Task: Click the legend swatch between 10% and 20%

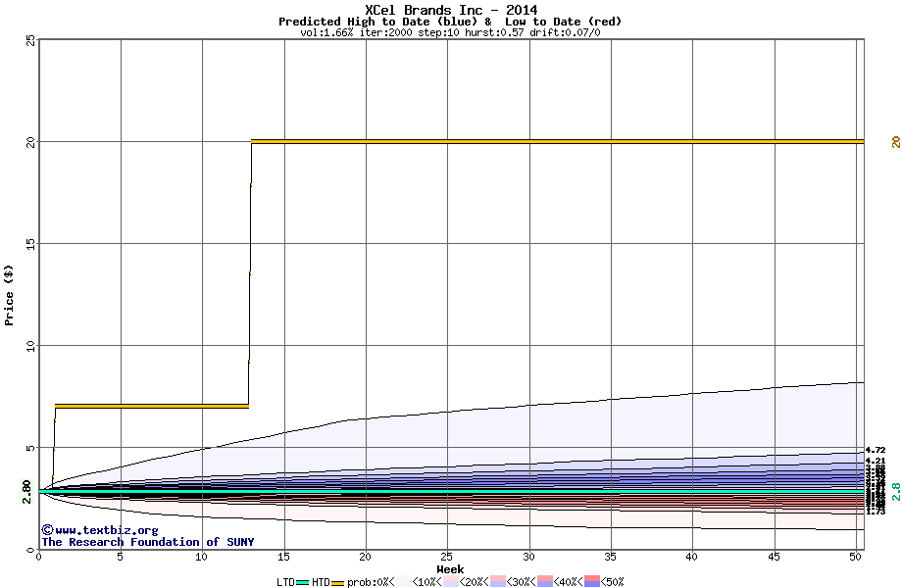Action: (x=451, y=582)
